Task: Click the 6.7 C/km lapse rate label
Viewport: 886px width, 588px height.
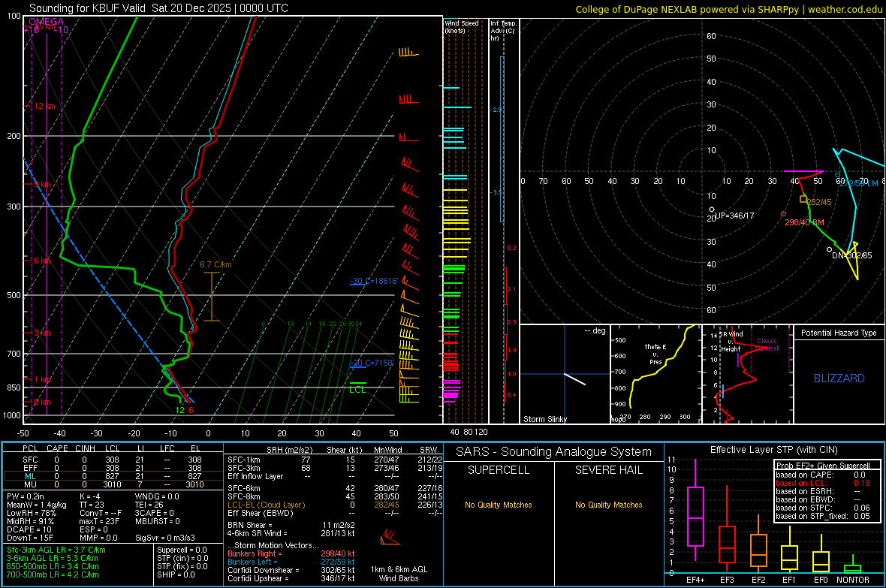Action: point(215,264)
